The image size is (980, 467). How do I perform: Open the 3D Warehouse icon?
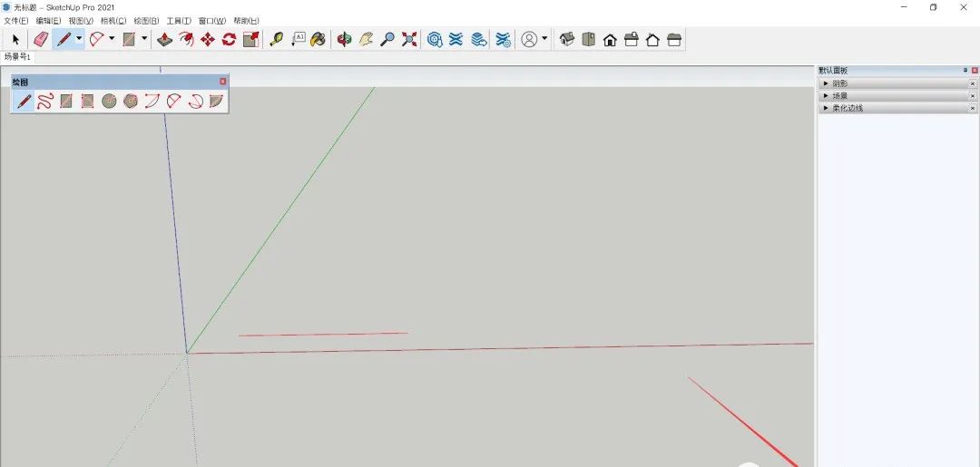[435, 40]
